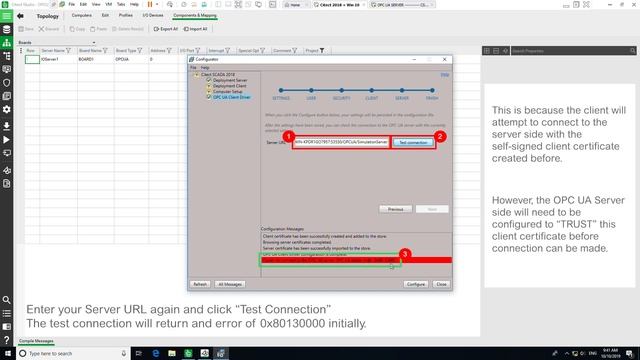Image resolution: width=640 pixels, height=360 pixels.
Task: Click the Test connection button
Action: pos(413,142)
